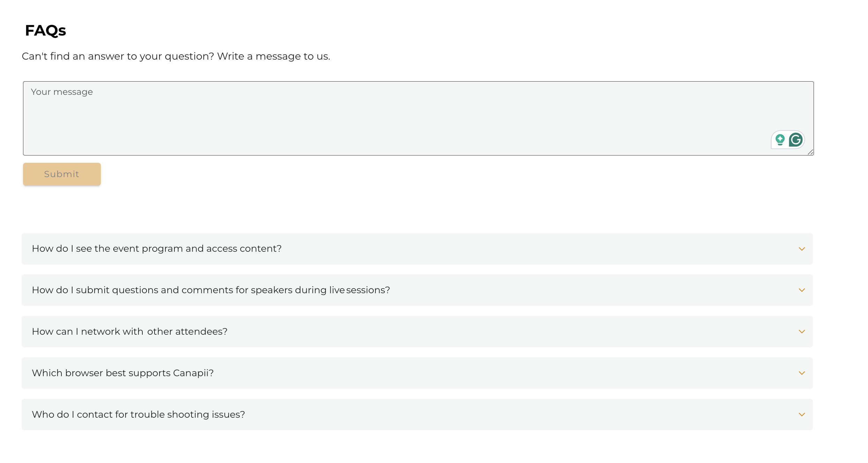Click the green lightbulb suggestions icon
Viewport: 868px width, 463px height.
tap(780, 140)
